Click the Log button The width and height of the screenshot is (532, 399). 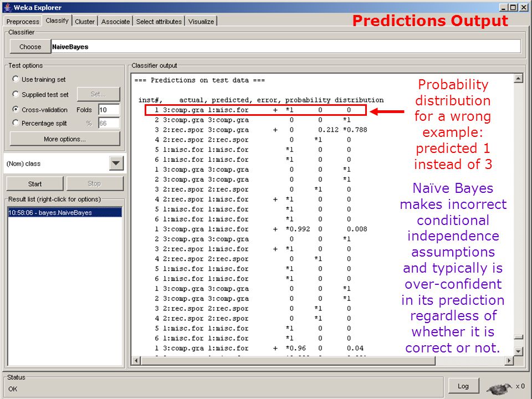point(463,386)
